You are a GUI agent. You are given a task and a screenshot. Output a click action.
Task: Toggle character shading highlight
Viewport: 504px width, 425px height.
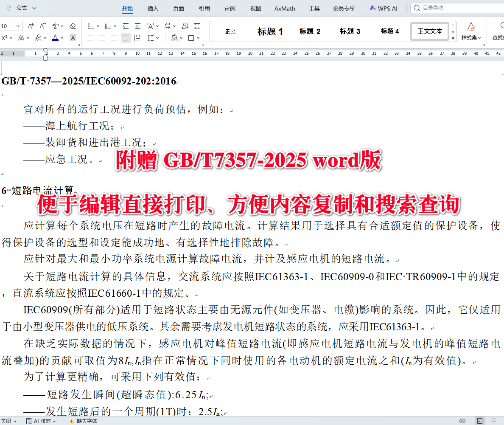(x=73, y=38)
